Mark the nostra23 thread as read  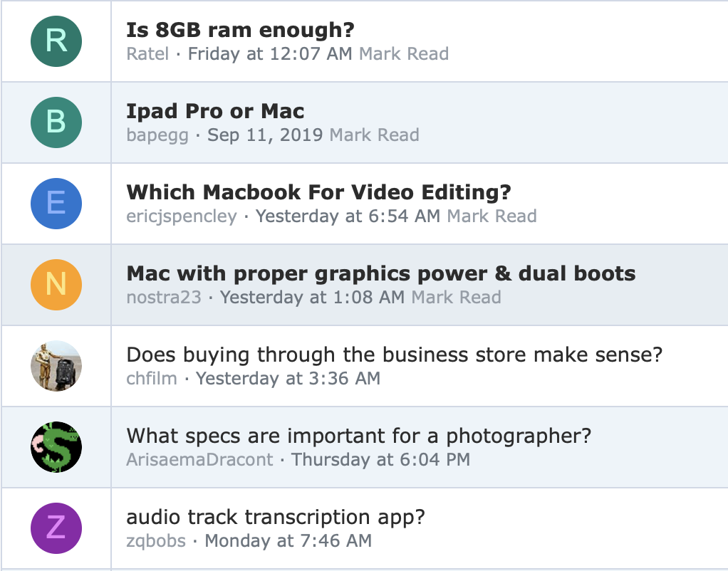pyautogui.click(x=456, y=298)
